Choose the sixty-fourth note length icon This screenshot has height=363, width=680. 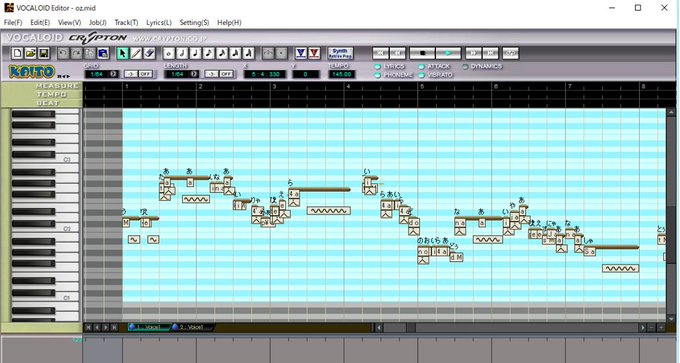coord(248,53)
